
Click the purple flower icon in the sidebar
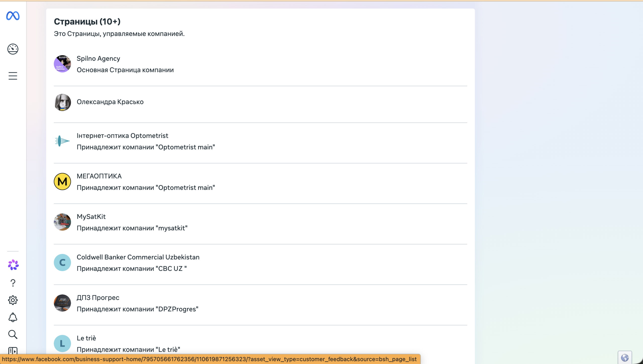(13, 265)
